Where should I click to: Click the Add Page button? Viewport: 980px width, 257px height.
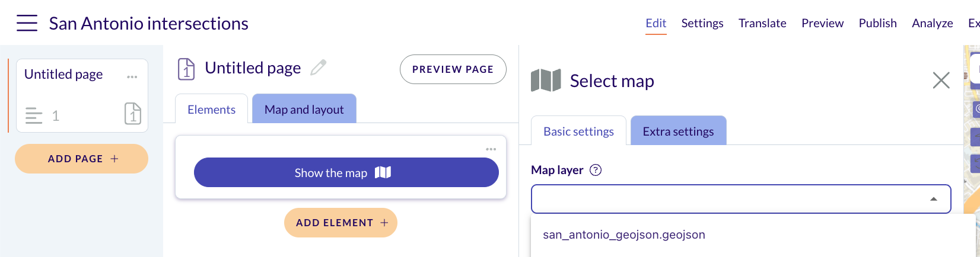click(81, 159)
